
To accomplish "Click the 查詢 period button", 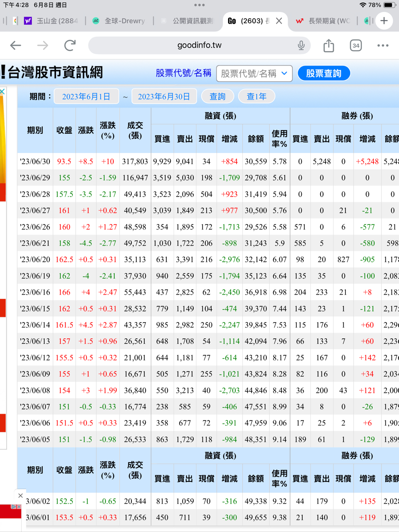I will pos(217,96).
